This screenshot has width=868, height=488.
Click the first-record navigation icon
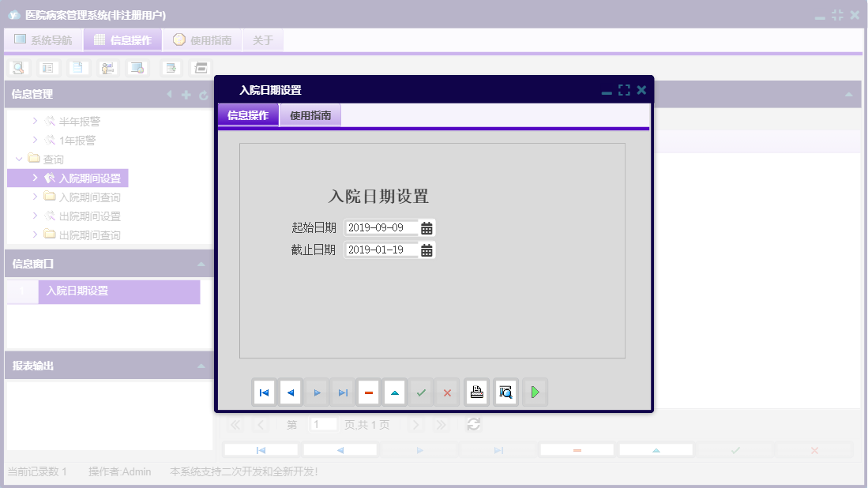pyautogui.click(x=264, y=392)
